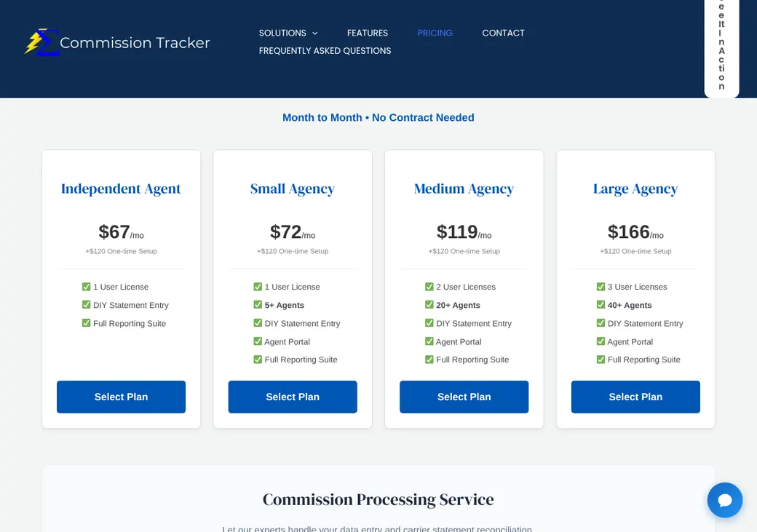This screenshot has height=532, width=757.
Task: Click the Independent Agent plan title
Action: (121, 188)
